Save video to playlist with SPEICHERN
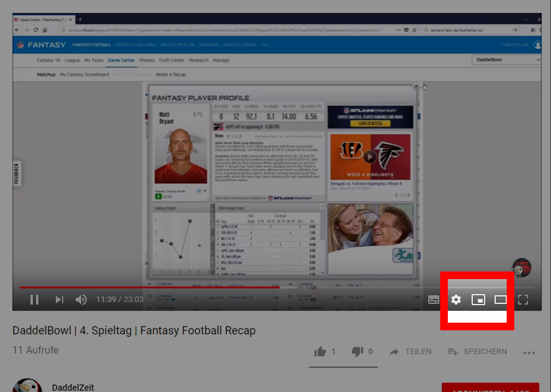 pyautogui.click(x=477, y=351)
